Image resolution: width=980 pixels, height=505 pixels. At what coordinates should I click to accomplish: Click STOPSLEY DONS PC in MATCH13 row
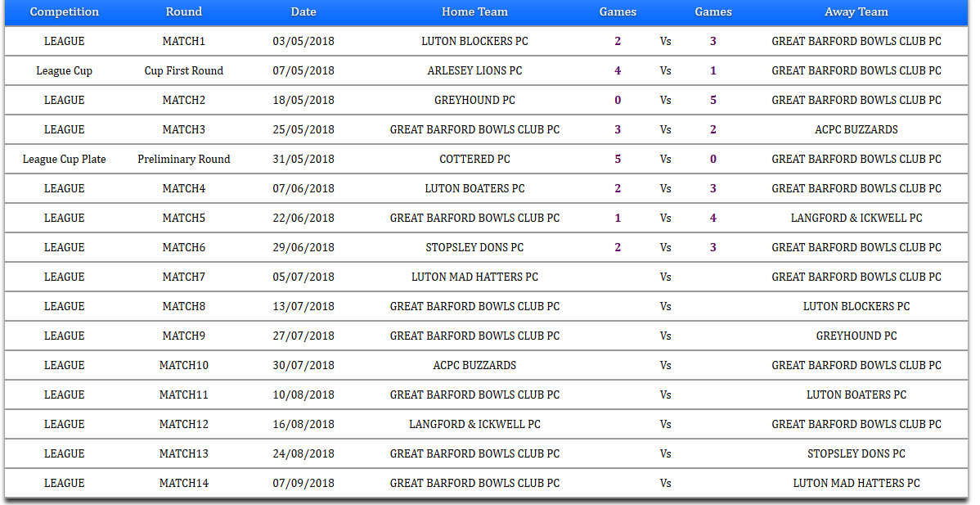856,453
